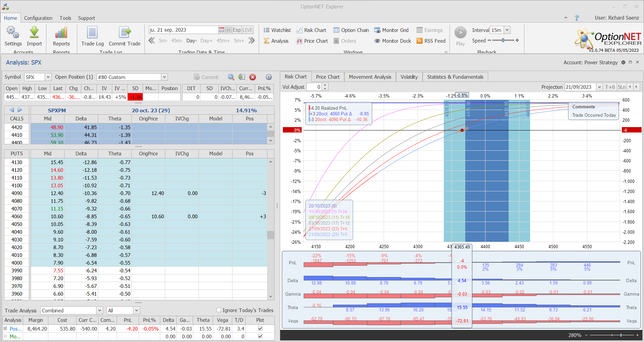Switch to the Volatility tab
This screenshot has width=644, height=342.
click(x=409, y=77)
